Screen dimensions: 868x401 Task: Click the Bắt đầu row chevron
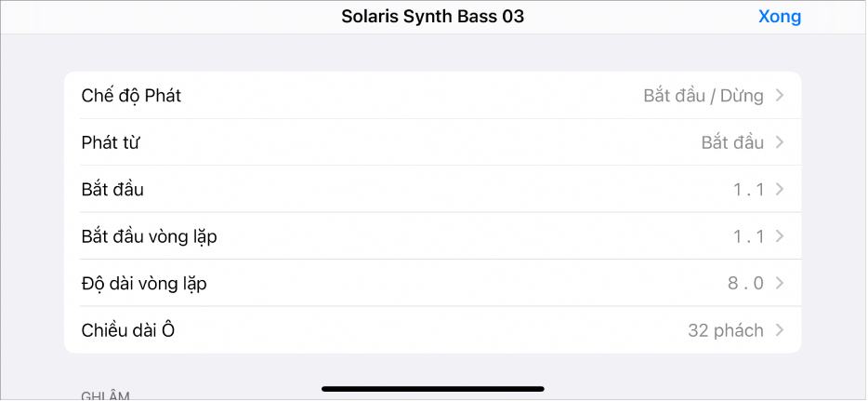(780, 190)
